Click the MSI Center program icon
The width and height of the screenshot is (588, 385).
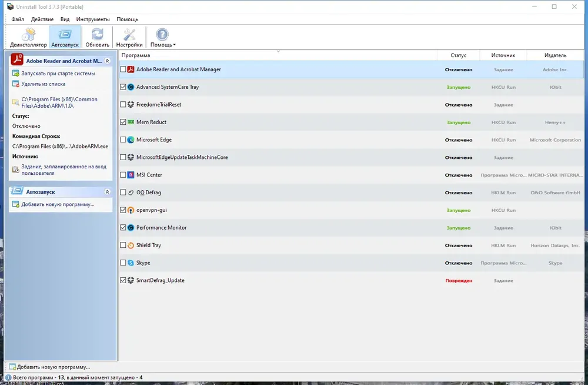131,175
